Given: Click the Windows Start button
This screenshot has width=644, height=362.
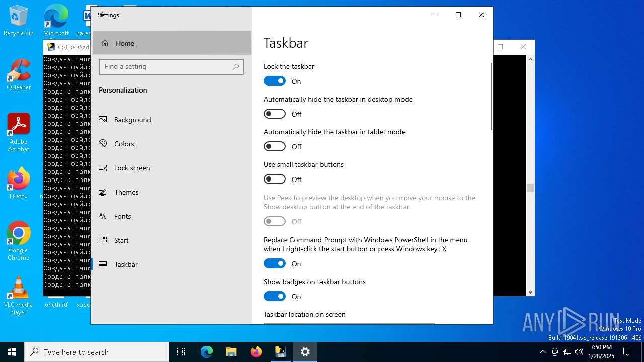Looking at the screenshot, I should point(12,352).
